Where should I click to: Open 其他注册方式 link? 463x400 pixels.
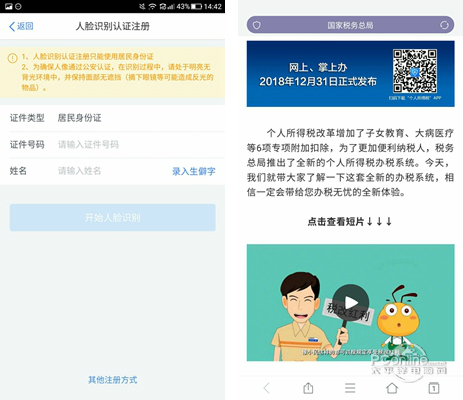tap(113, 380)
